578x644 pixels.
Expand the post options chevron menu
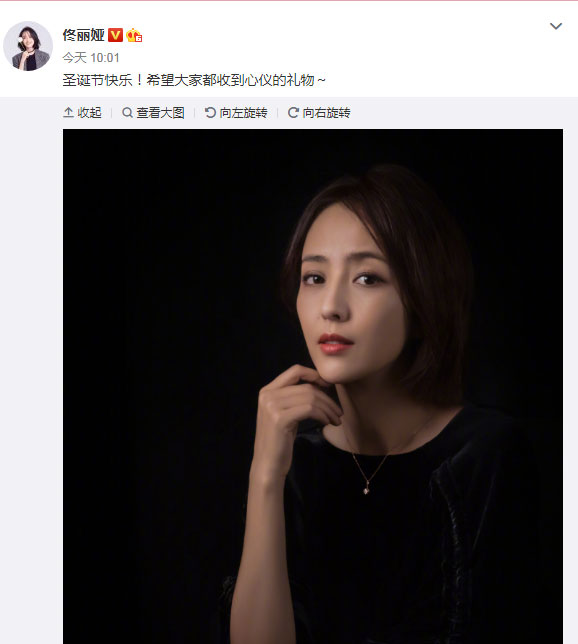556,26
